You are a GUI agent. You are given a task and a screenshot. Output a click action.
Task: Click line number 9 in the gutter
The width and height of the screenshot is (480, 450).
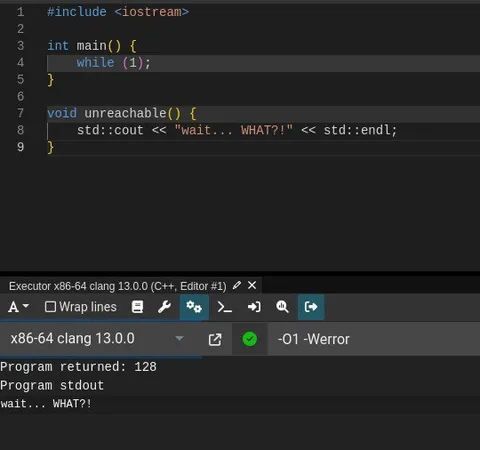point(20,147)
